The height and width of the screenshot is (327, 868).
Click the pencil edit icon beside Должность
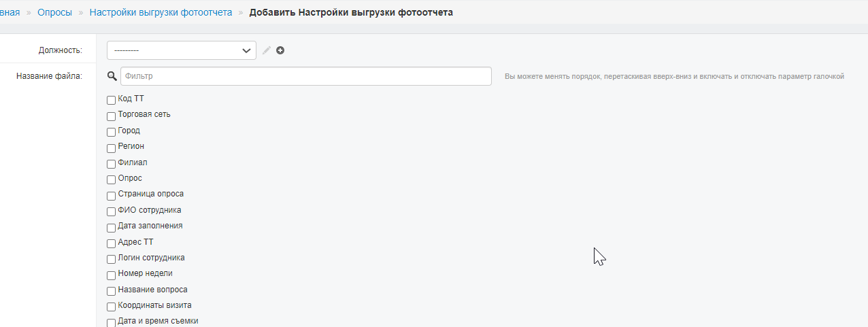267,50
